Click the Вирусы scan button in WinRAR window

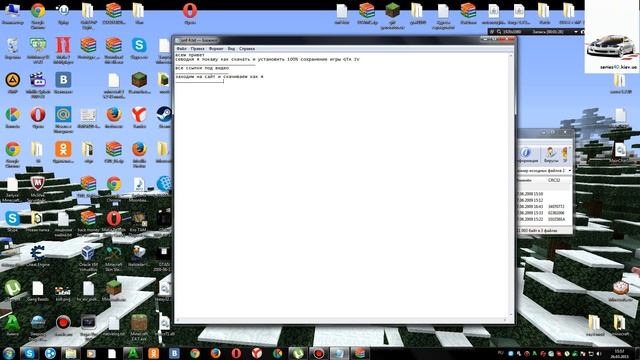click(x=551, y=155)
